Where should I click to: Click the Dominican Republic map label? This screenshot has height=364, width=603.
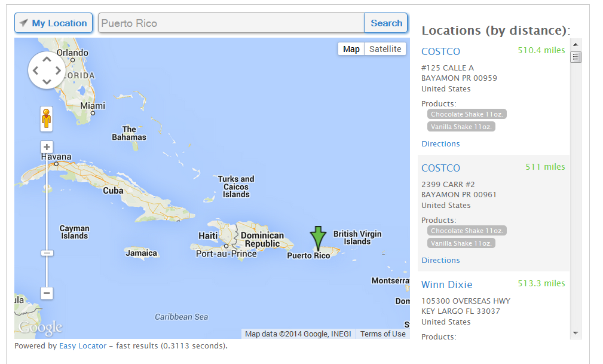(x=262, y=239)
